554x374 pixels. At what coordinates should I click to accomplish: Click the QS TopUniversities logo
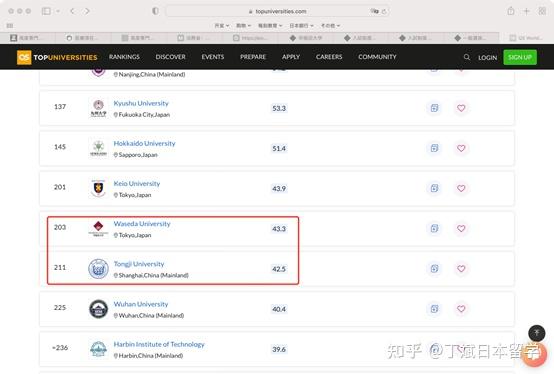point(57,57)
